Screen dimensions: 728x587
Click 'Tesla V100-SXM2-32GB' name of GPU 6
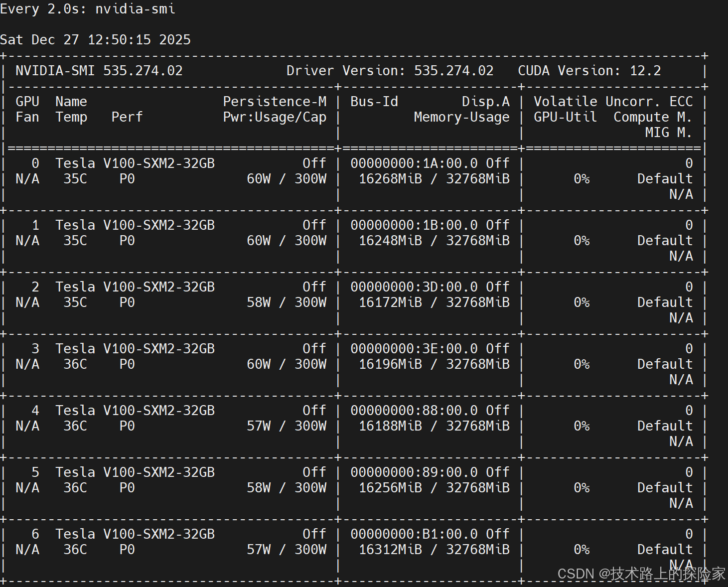135,534
